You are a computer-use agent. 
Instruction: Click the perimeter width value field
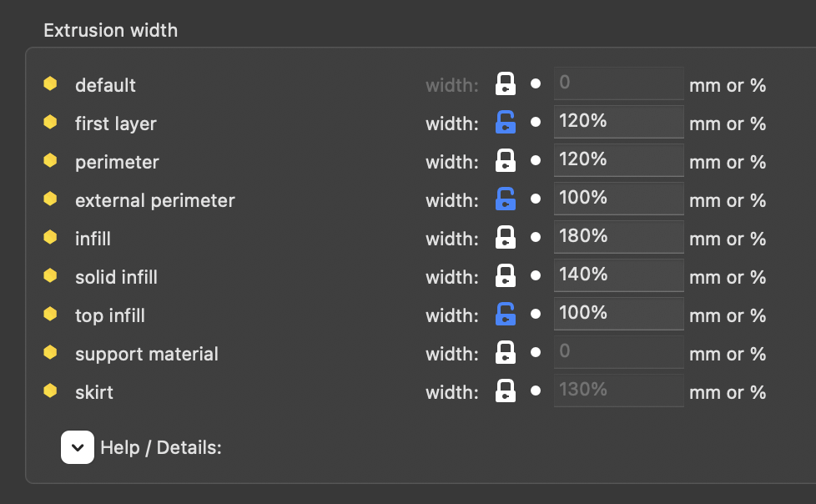click(618, 160)
